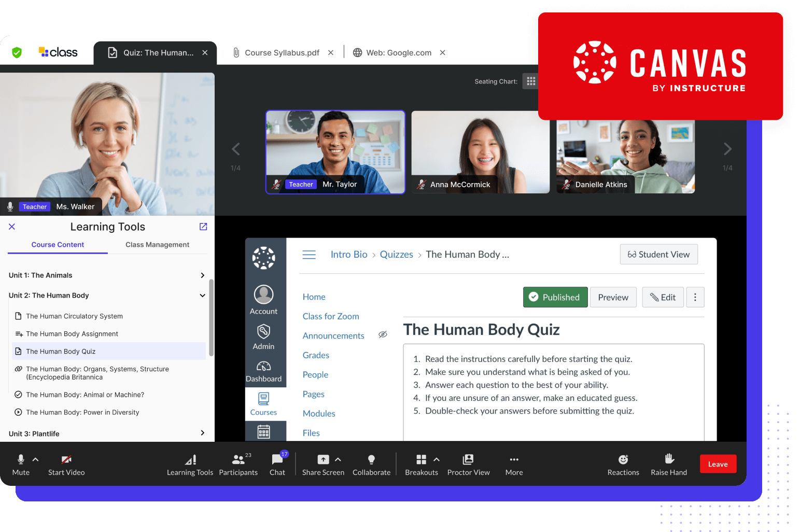Open Learning Tools from bottom toolbar
This screenshot has height=532, width=800.
tap(190, 465)
